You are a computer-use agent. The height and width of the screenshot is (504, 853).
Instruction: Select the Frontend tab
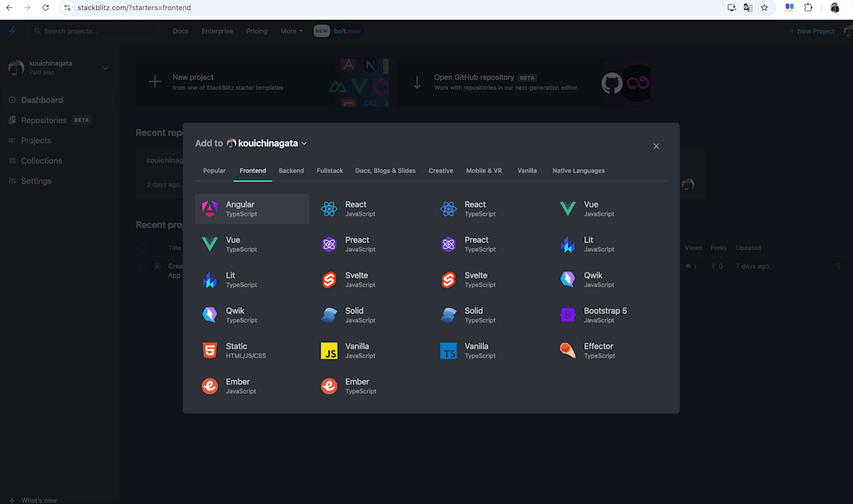pos(253,171)
